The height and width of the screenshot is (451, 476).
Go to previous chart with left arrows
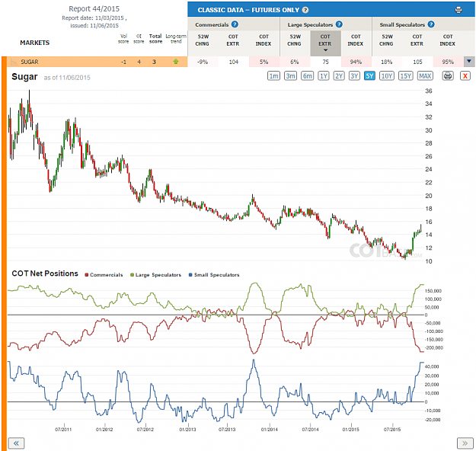(16, 443)
